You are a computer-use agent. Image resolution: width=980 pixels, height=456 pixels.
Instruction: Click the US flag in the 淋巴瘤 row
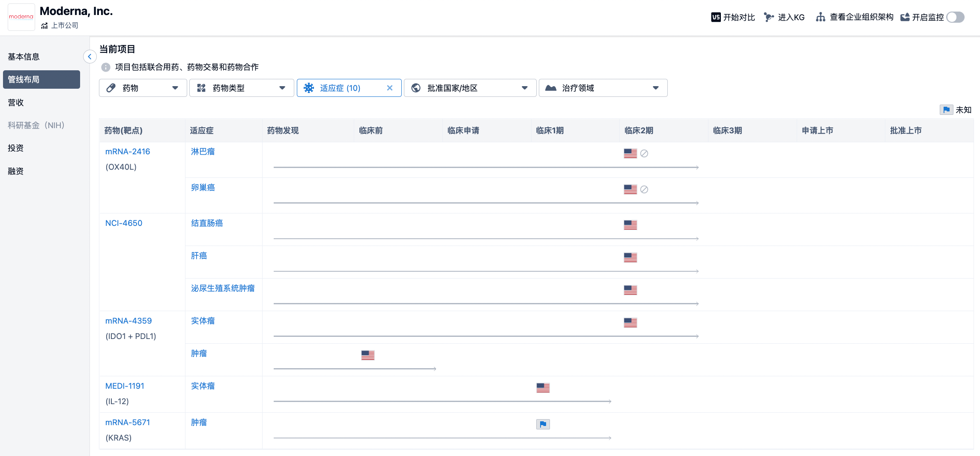coord(630,153)
